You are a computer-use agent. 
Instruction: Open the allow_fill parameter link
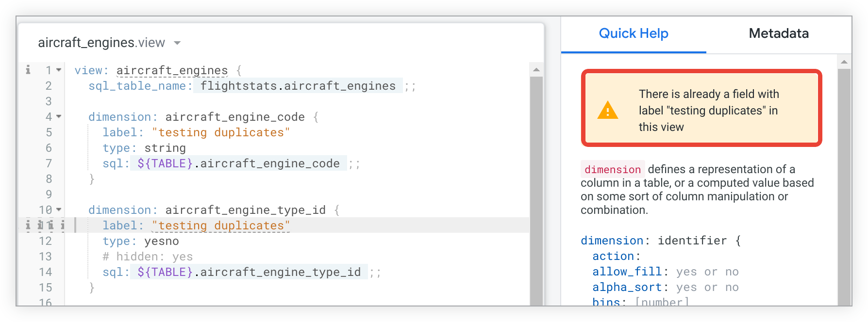(627, 272)
